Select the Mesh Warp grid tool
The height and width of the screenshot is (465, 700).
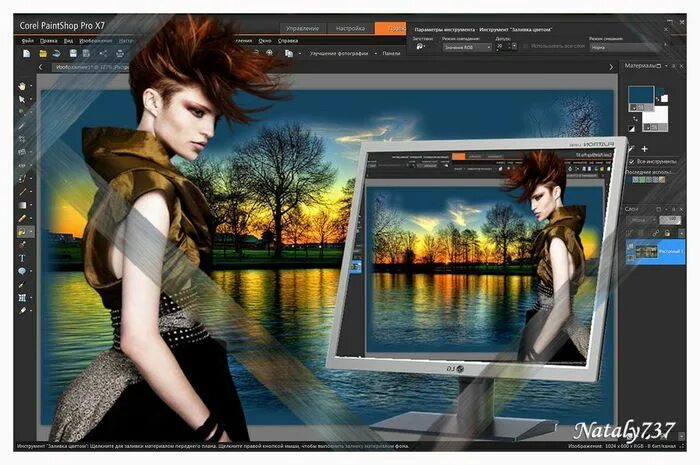coord(22,298)
